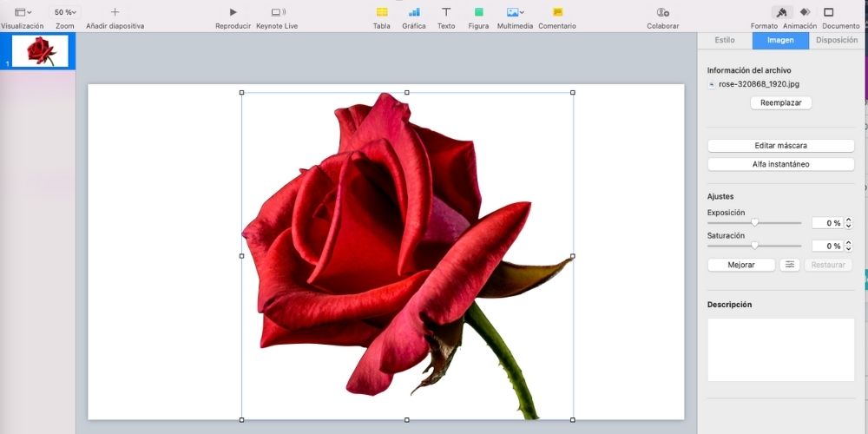Image resolution: width=868 pixels, height=434 pixels.
Task: Add a text box with Texto
Action: (x=446, y=12)
